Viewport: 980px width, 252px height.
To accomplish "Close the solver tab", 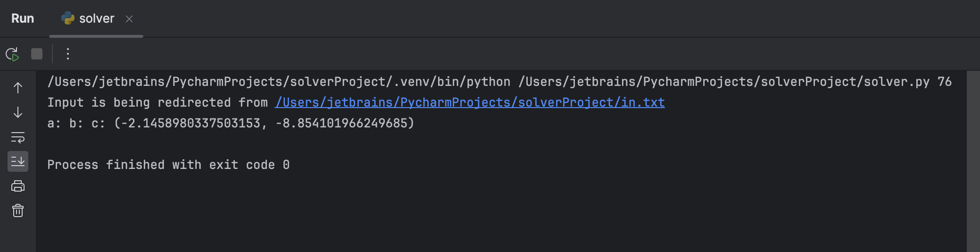I will tap(129, 19).
